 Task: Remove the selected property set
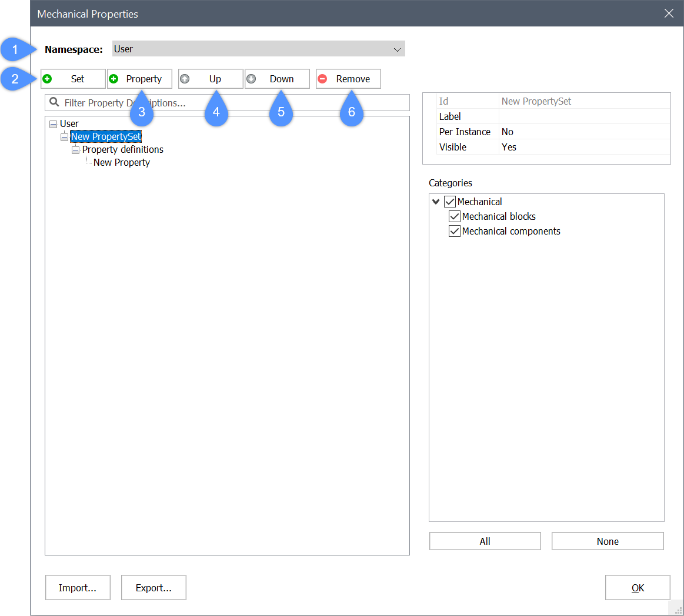[x=348, y=79]
